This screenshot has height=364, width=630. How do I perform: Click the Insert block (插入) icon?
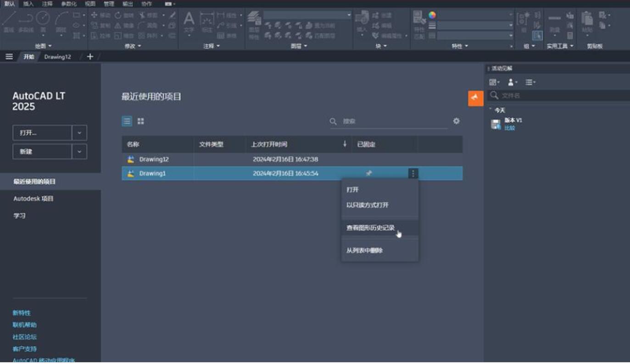click(362, 22)
